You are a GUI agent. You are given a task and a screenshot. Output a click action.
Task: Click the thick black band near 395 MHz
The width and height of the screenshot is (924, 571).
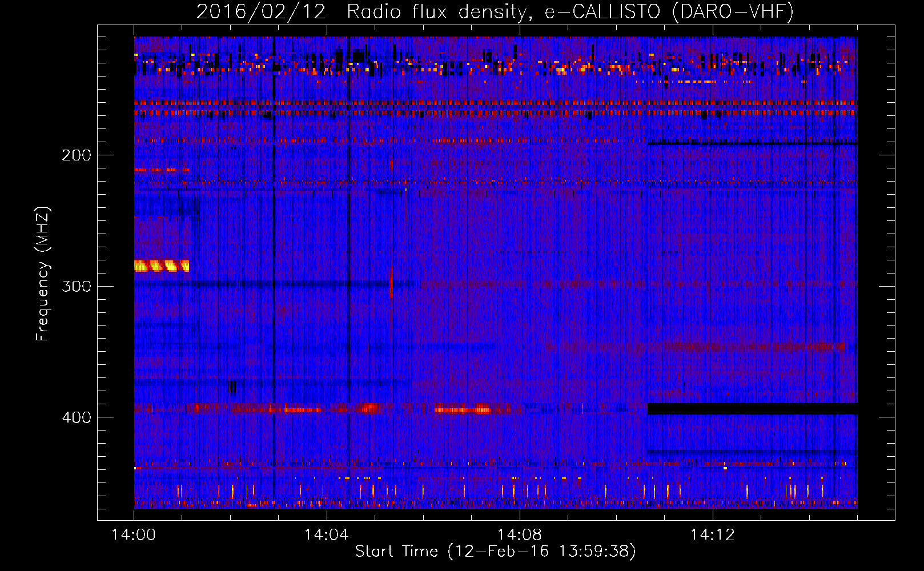pyautogui.click(x=753, y=409)
